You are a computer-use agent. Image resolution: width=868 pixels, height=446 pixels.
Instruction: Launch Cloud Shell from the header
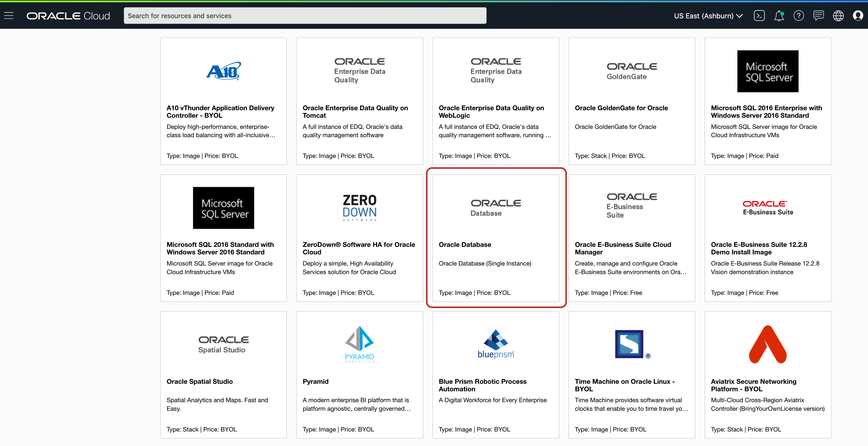pyautogui.click(x=759, y=16)
